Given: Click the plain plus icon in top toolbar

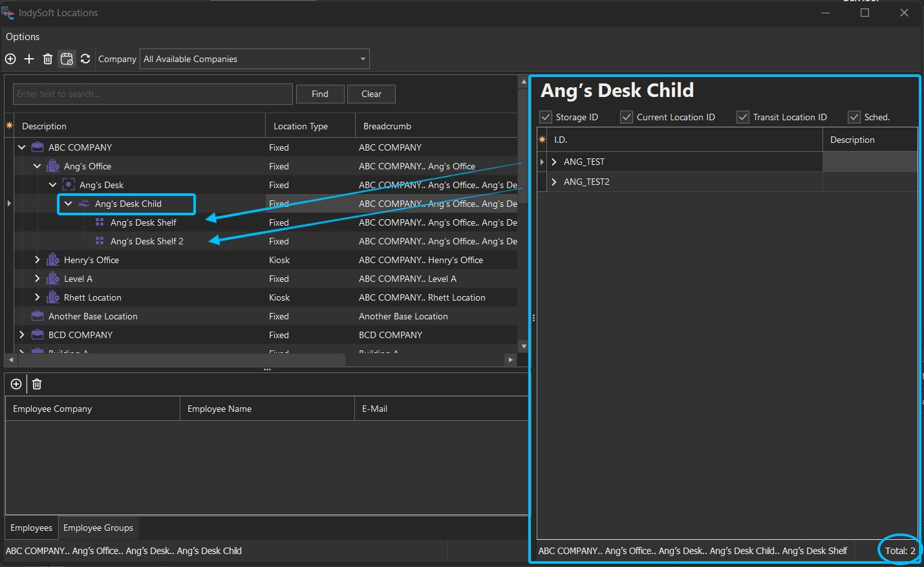Looking at the screenshot, I should [x=29, y=59].
